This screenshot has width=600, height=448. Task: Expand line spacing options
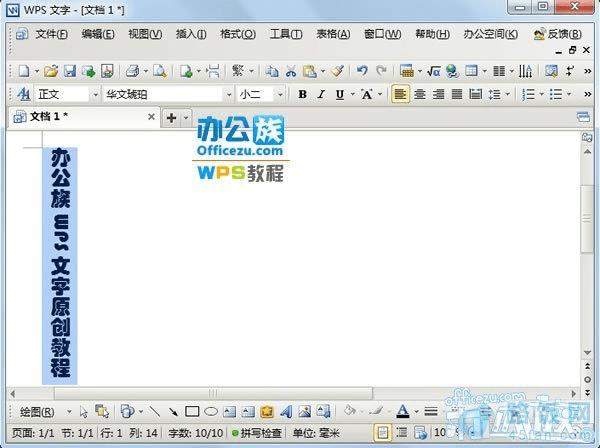point(508,94)
